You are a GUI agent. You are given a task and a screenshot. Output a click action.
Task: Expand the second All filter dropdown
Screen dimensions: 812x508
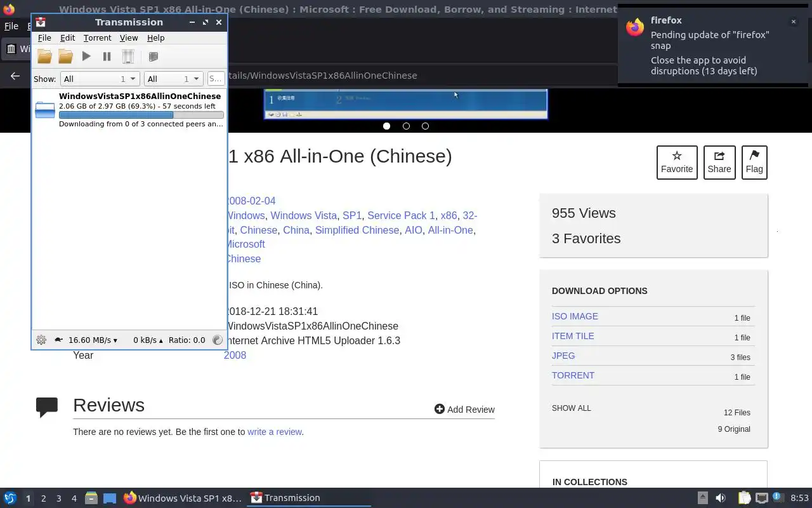click(x=173, y=79)
